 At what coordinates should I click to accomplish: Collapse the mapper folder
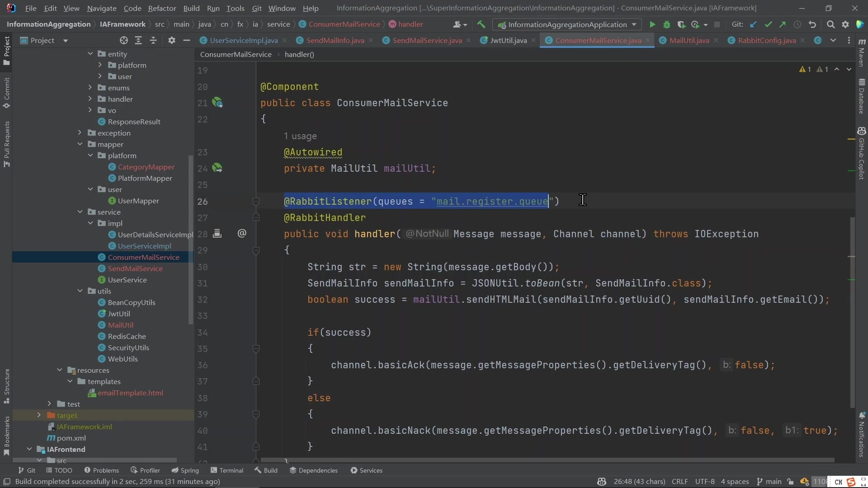[x=80, y=144]
